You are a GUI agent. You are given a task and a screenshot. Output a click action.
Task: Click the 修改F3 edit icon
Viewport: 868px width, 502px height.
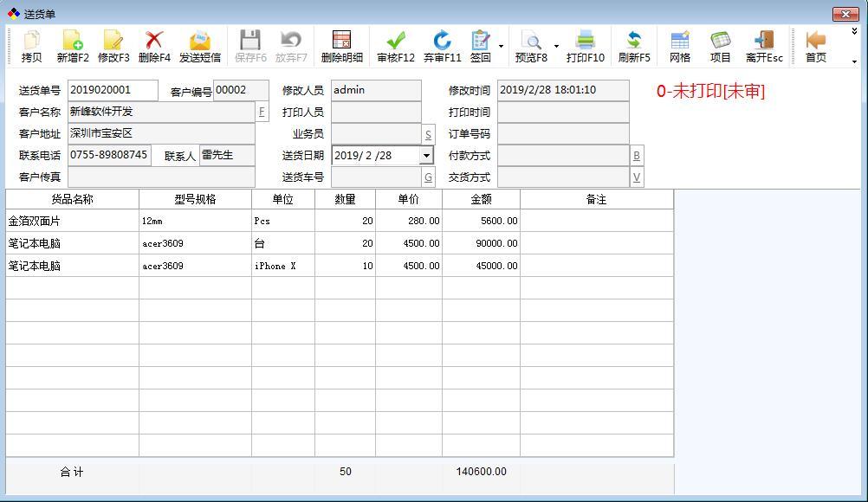[113, 47]
